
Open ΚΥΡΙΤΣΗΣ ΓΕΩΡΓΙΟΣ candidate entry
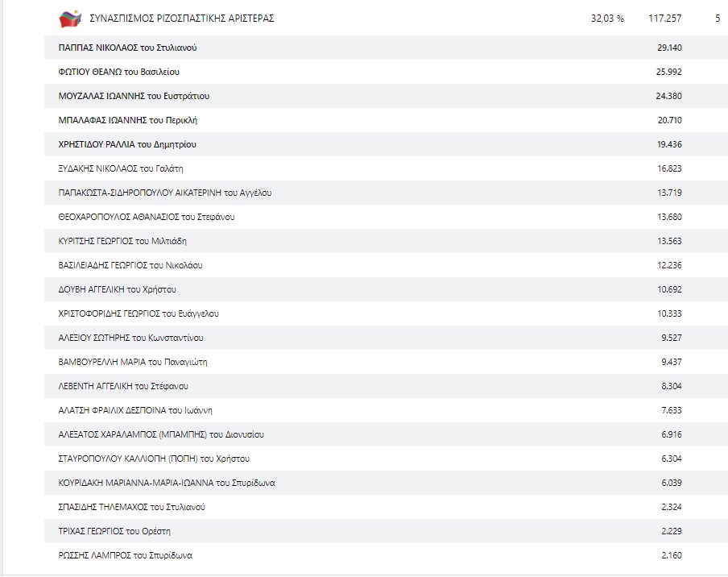[123, 241]
